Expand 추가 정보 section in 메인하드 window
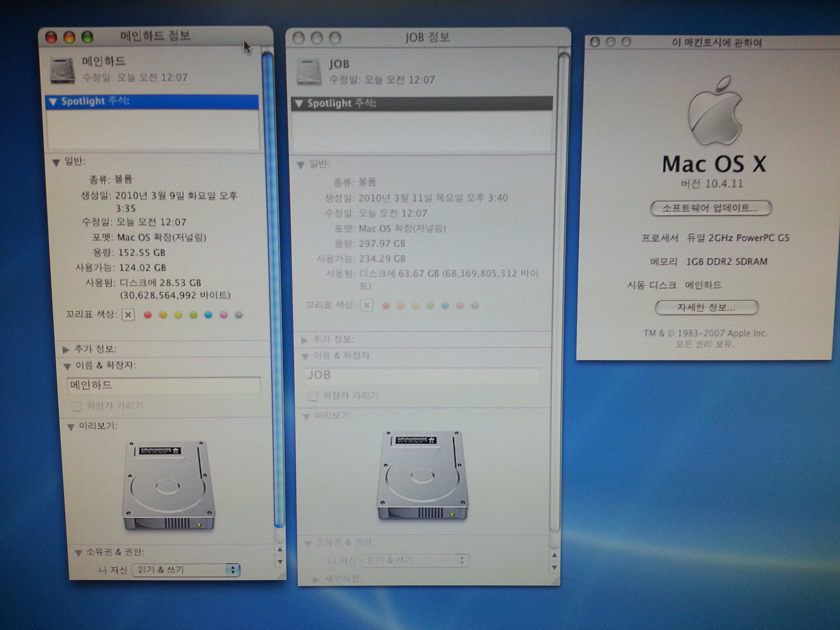This screenshot has height=630, width=840. coord(66,349)
